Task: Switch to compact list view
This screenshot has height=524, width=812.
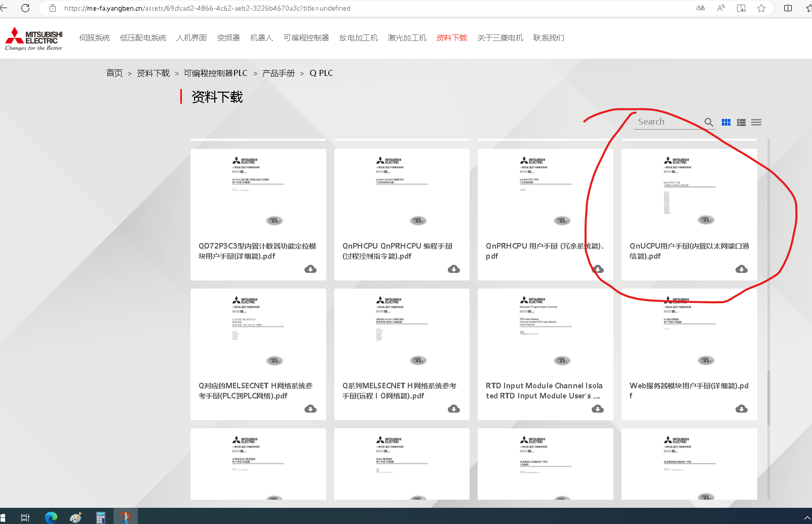Action: point(756,122)
